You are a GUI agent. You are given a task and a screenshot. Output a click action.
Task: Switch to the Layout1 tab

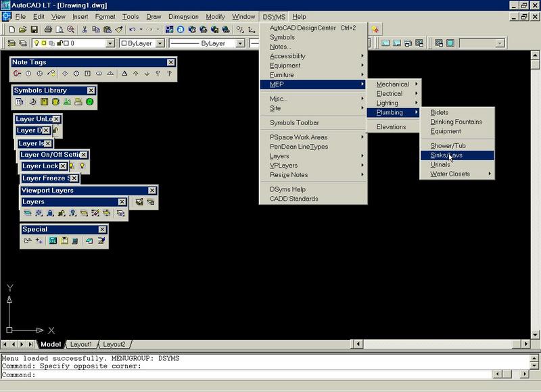click(81, 344)
